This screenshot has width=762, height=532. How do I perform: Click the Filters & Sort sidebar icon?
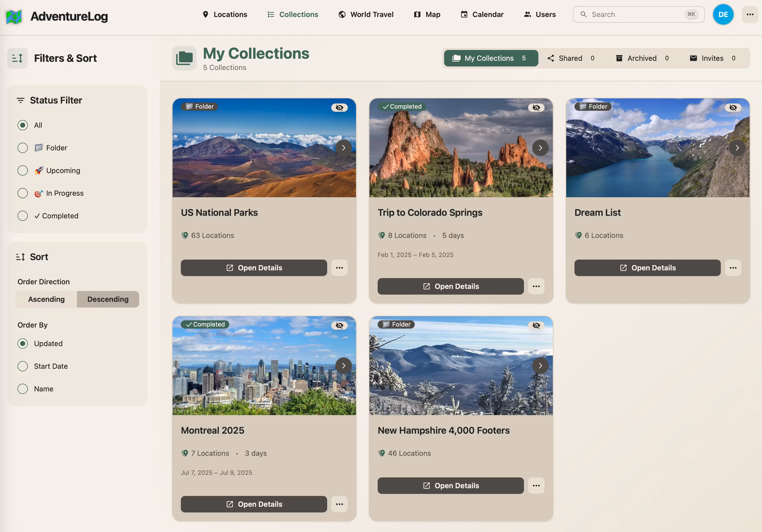tap(17, 58)
